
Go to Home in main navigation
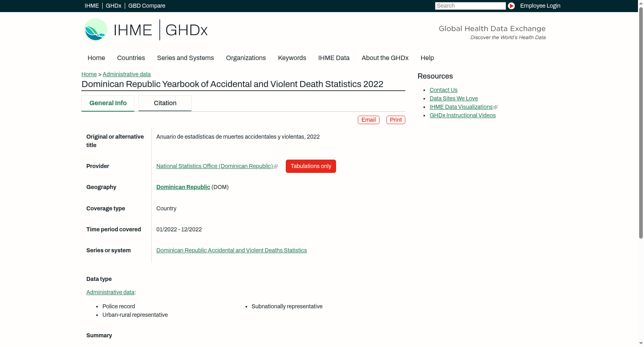click(96, 58)
